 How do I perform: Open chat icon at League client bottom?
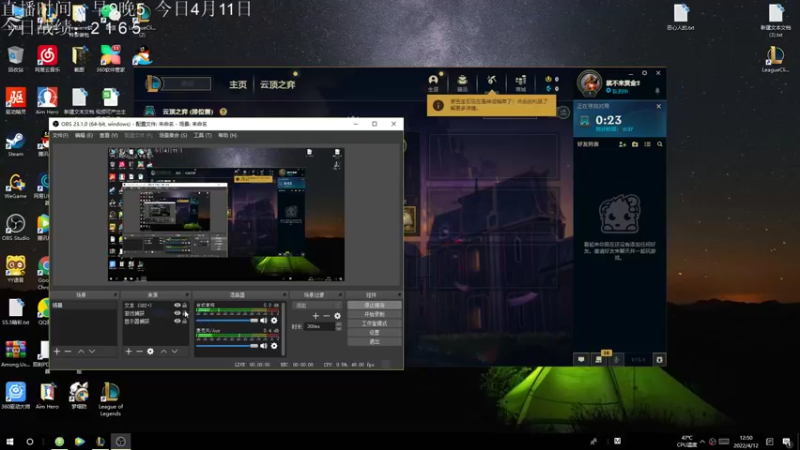(581, 360)
